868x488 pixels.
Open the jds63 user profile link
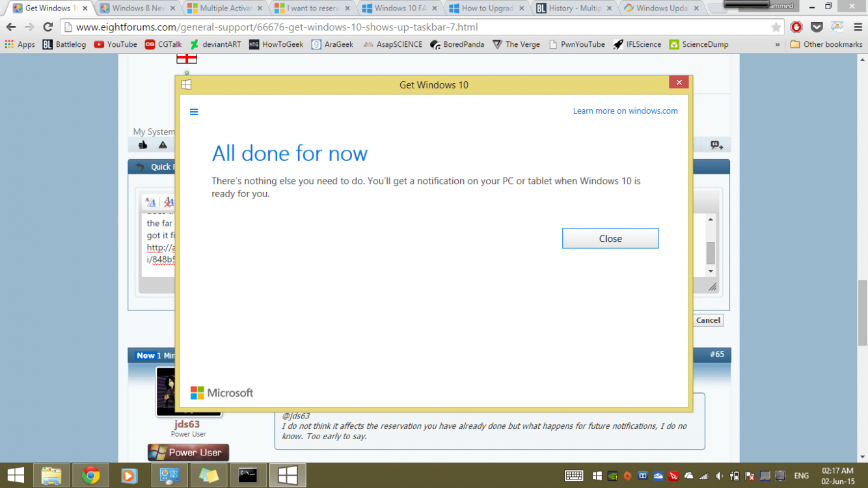click(x=187, y=424)
